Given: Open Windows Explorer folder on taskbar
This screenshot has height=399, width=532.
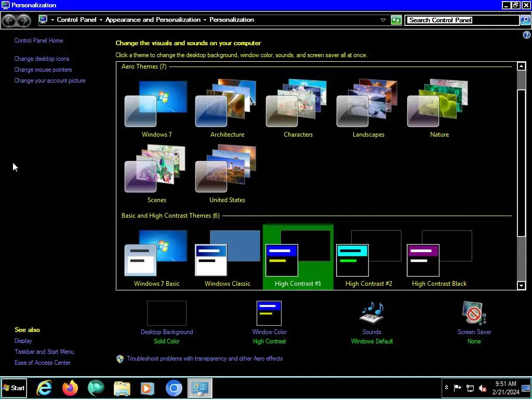Looking at the screenshot, I should 122,388.
